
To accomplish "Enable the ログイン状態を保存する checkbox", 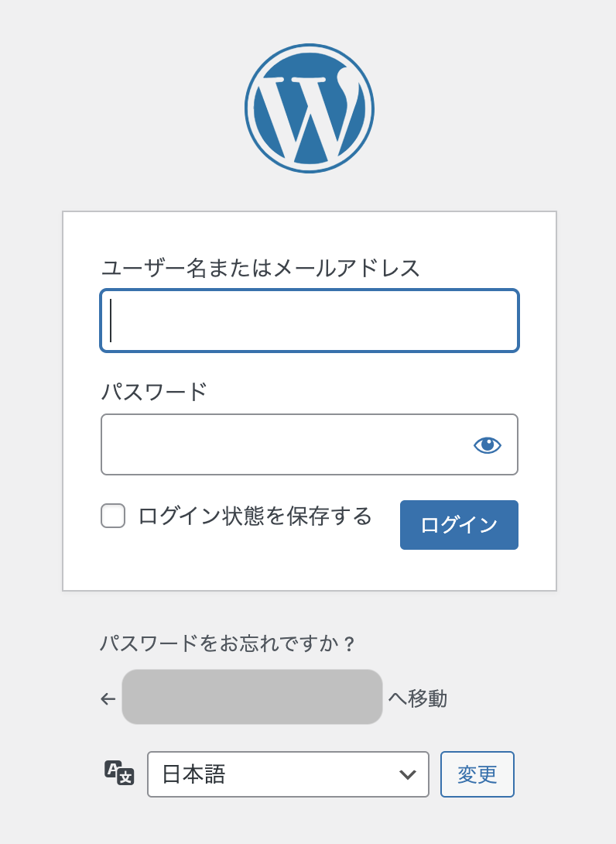I will click(x=113, y=516).
